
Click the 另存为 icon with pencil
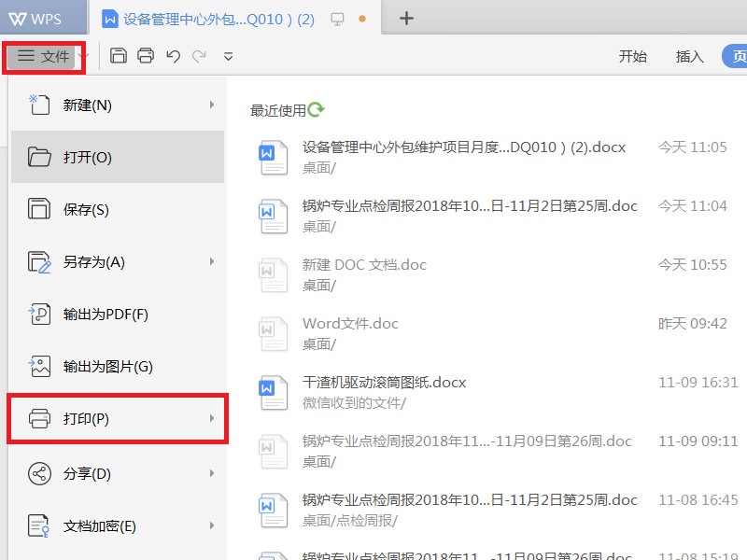pos(39,262)
